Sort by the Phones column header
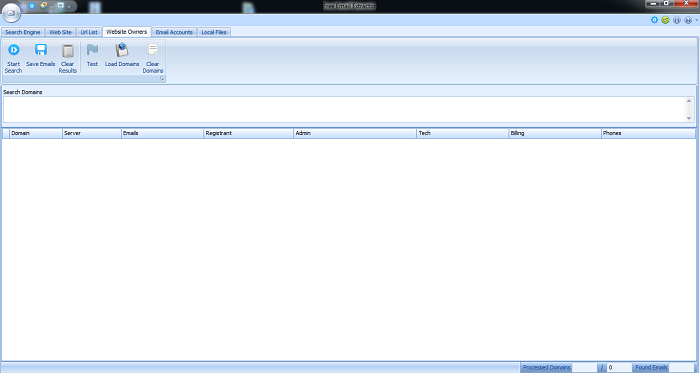700x373 pixels. point(648,133)
